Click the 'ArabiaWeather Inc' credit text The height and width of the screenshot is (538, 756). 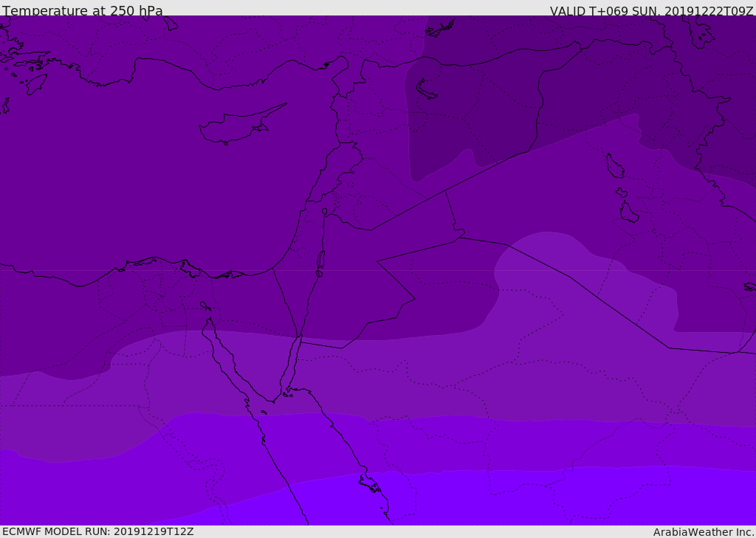click(x=703, y=532)
